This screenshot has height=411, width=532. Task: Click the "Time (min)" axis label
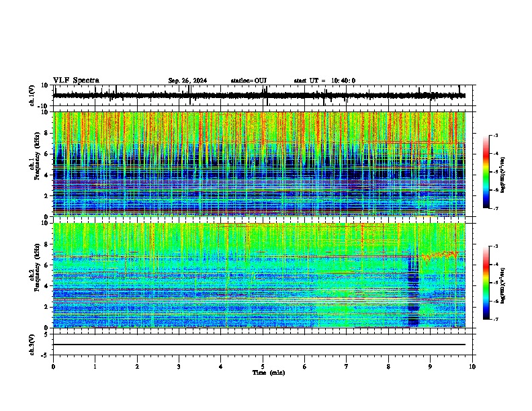pos(269,373)
